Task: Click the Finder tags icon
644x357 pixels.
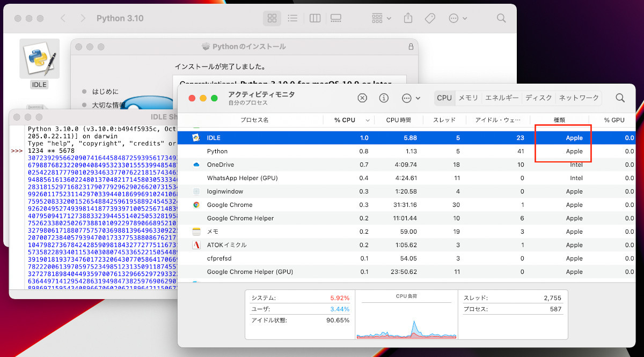Action: coord(430,18)
